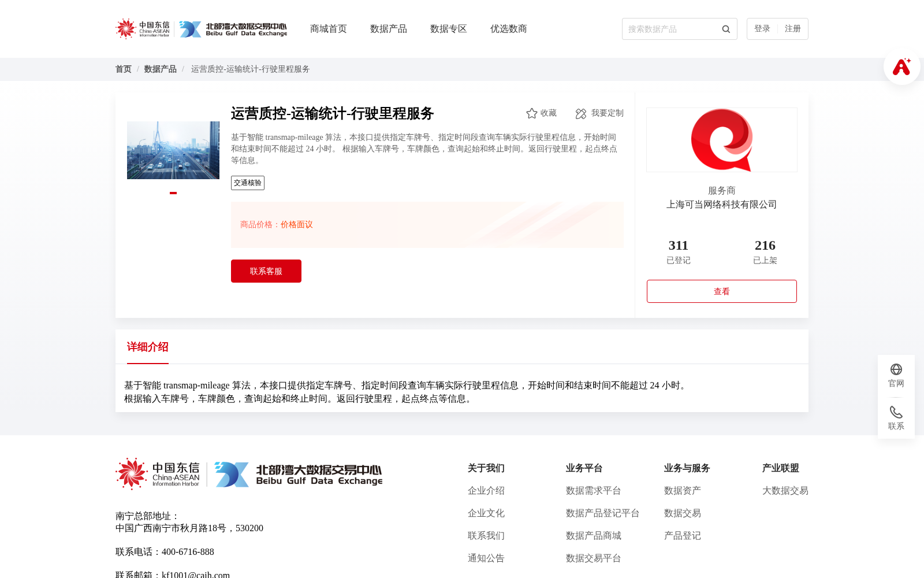
Task: Click the supplier name 上海可当网络科技有限公司
Action: click(722, 205)
